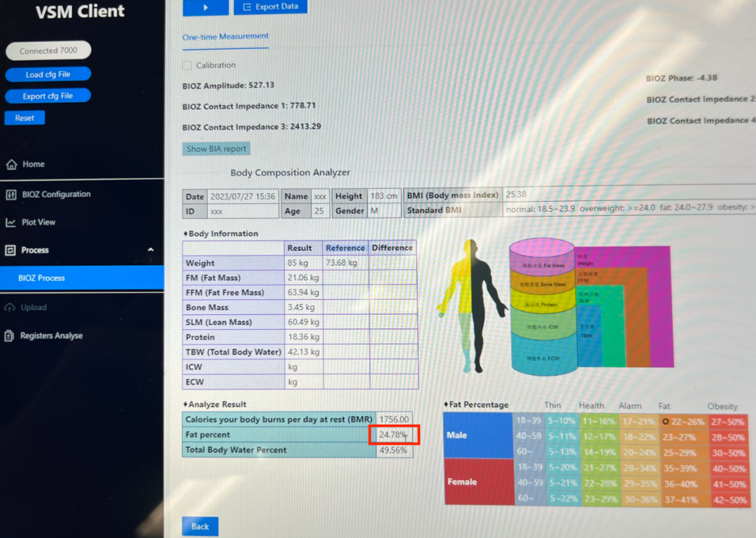Click the Process panel icon
The height and width of the screenshot is (538, 756).
tap(10, 250)
